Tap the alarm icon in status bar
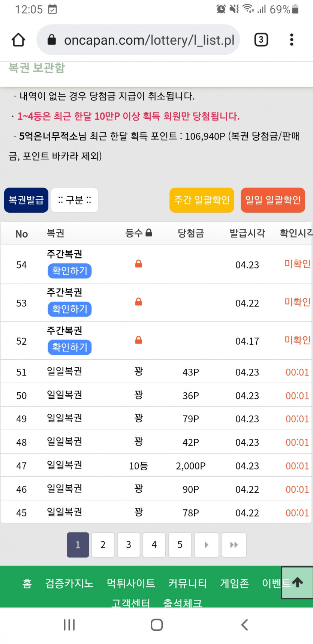313x644 pixels. (221, 9)
